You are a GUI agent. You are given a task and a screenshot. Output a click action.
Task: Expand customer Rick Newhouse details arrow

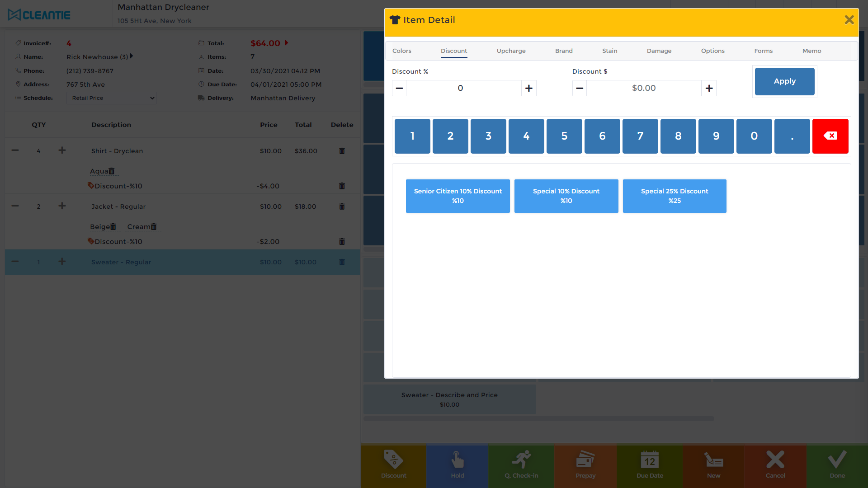coord(132,56)
